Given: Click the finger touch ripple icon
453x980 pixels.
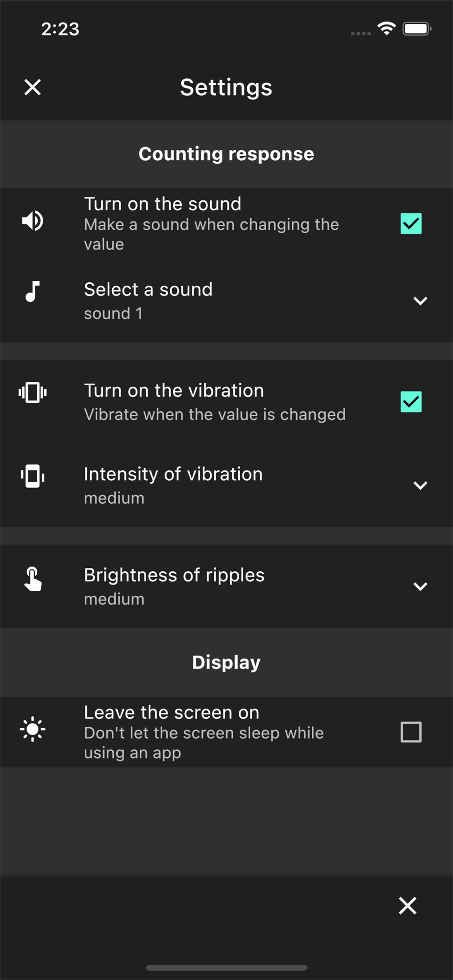Looking at the screenshot, I should (x=33, y=579).
